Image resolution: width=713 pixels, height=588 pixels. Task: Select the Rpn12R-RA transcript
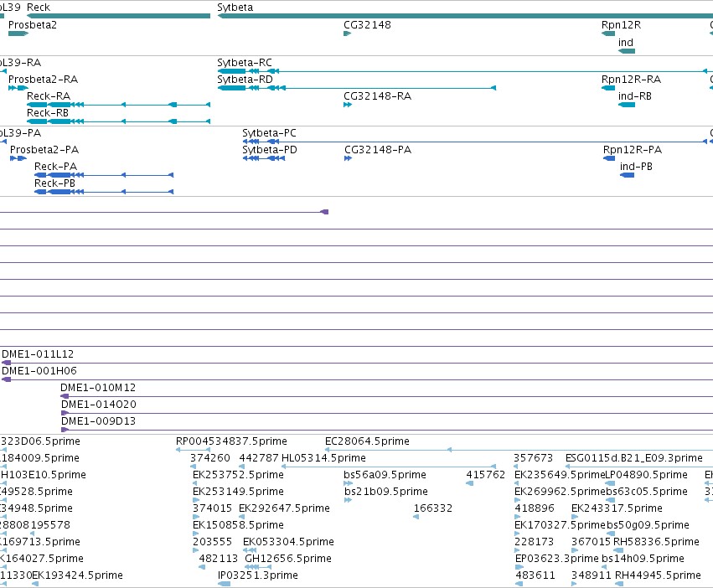[608, 88]
